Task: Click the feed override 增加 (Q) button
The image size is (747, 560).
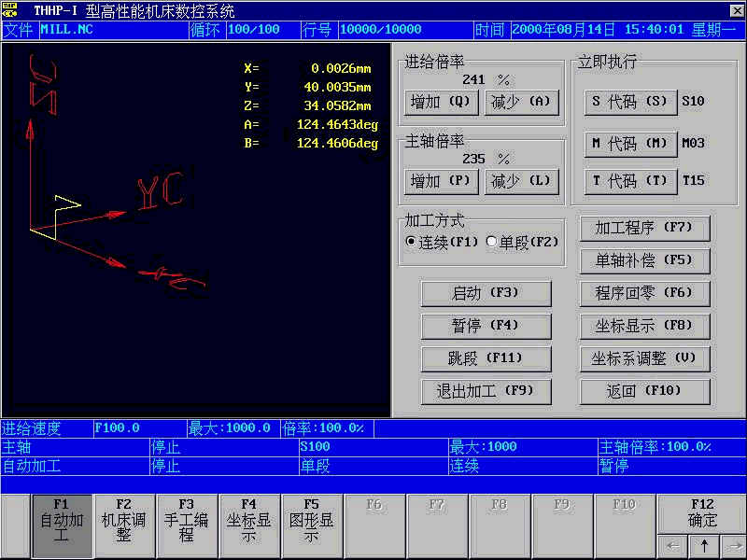Action: point(441,103)
